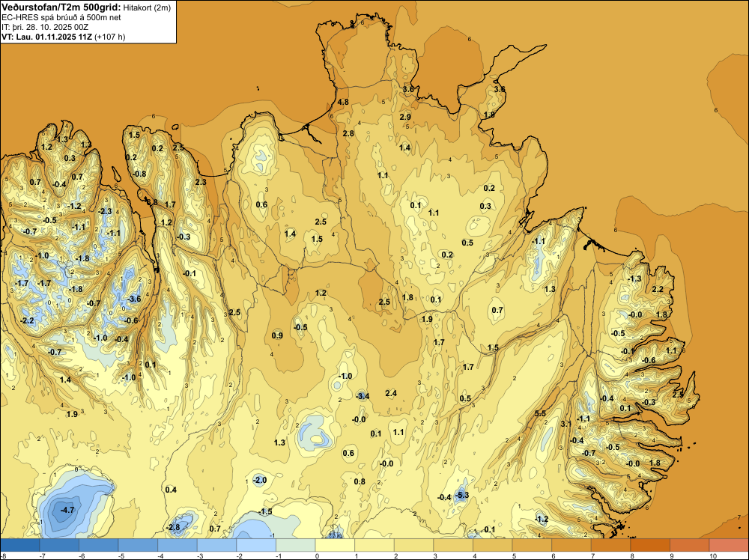Pick the dark orange legend swatch from 8 to 9

[649, 545]
